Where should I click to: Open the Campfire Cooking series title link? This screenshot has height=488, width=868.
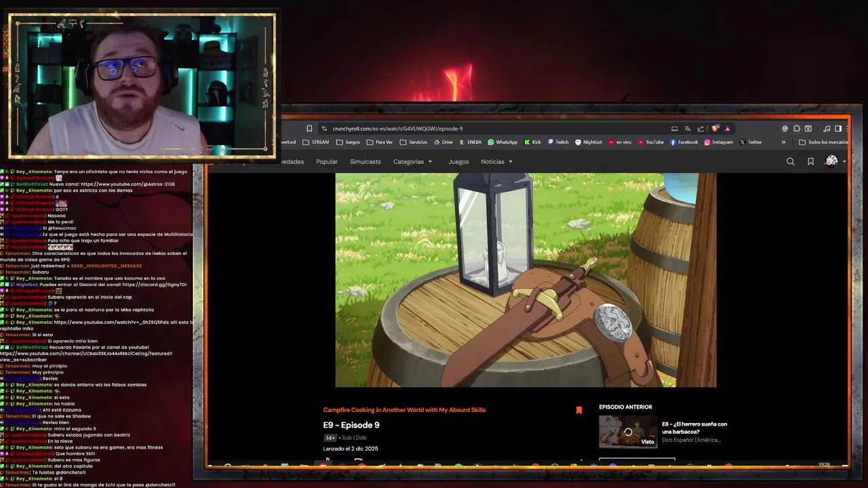pyautogui.click(x=404, y=410)
